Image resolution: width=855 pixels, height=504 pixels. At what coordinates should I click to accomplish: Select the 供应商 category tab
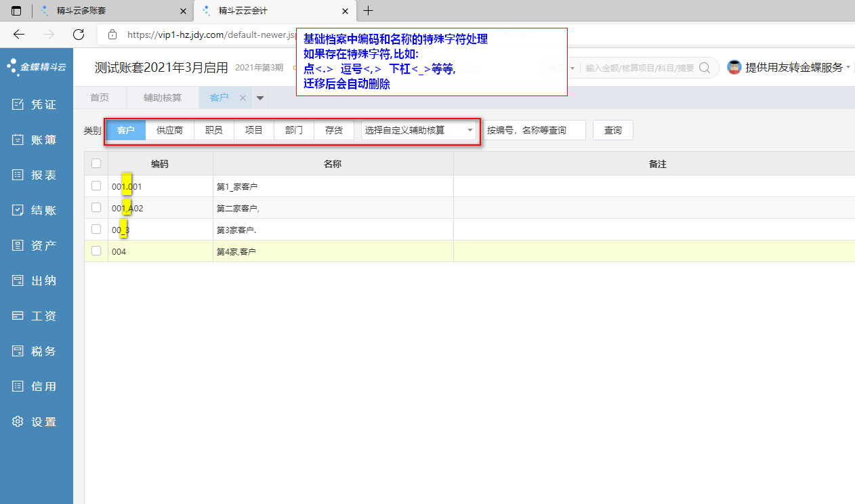(169, 130)
